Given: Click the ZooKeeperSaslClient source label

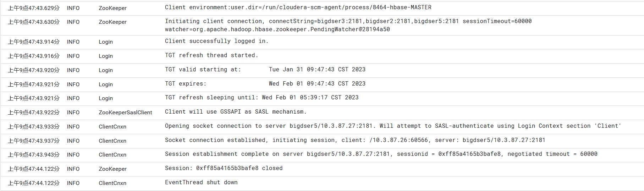Looking at the screenshot, I should [x=125, y=113].
